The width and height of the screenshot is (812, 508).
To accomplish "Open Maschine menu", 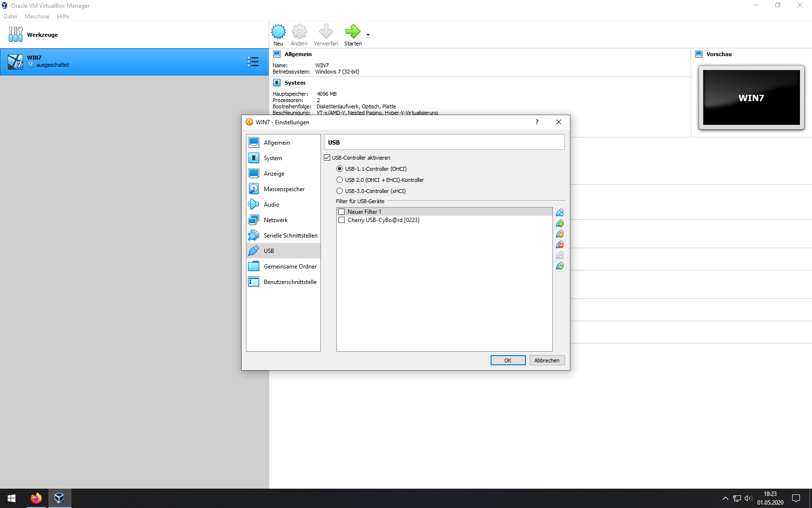I will [x=37, y=16].
